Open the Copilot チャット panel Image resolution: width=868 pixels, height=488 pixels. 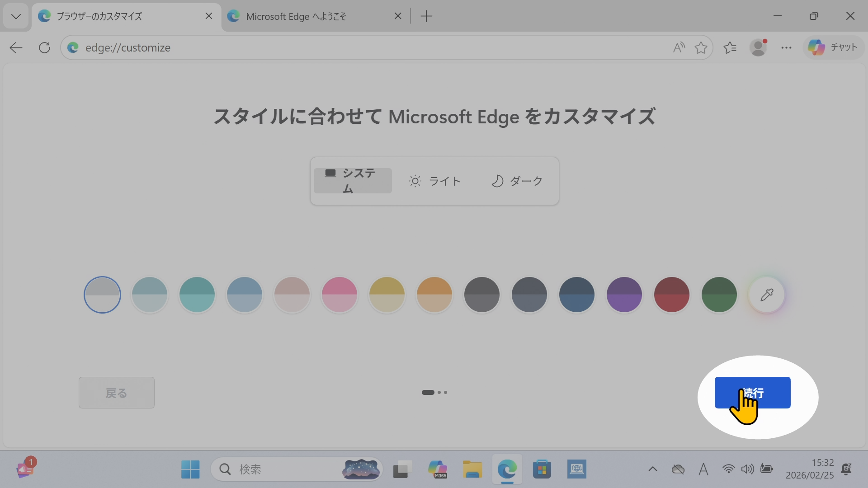(x=833, y=47)
